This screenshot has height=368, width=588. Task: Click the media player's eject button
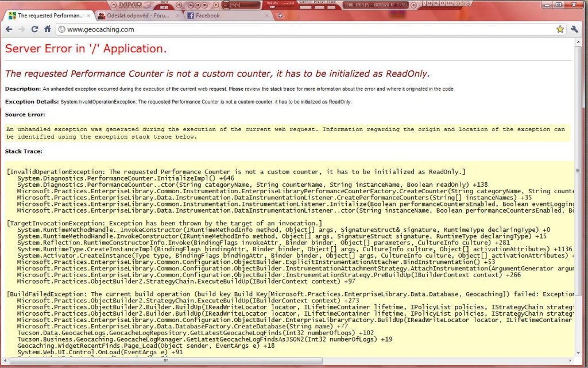[x=164, y=7]
